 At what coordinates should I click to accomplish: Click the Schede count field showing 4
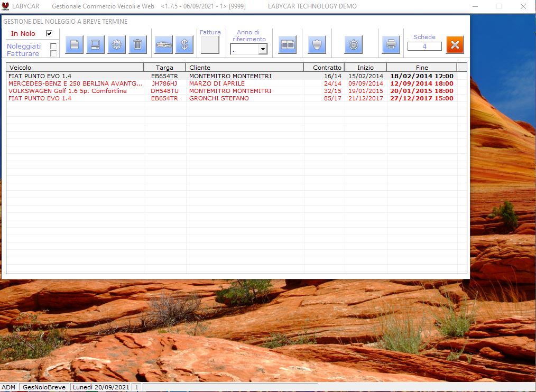[424, 46]
